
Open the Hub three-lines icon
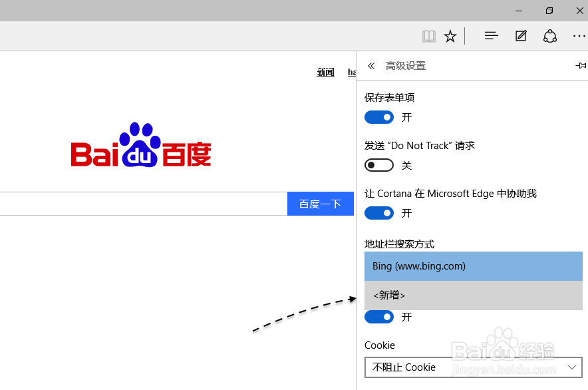(x=492, y=36)
